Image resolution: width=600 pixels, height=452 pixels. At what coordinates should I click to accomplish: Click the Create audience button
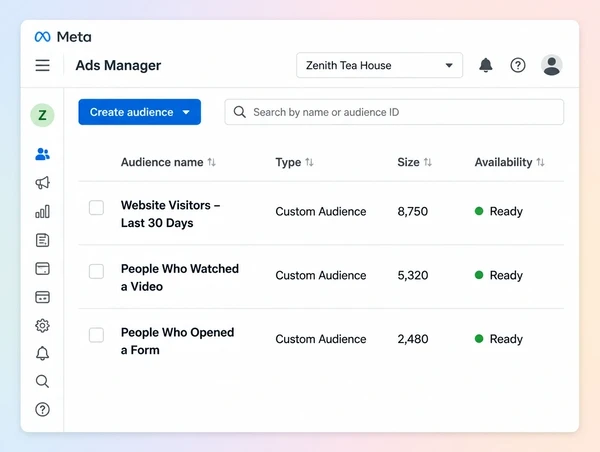(140, 112)
